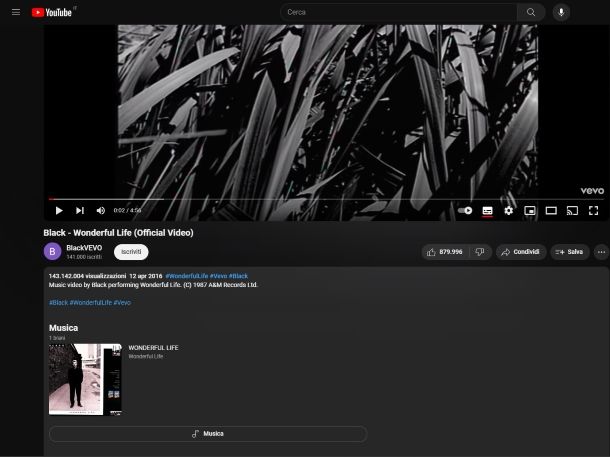Open the Wonderful Life album thumbnail
Image resolution: width=610 pixels, height=457 pixels.
tap(85, 379)
